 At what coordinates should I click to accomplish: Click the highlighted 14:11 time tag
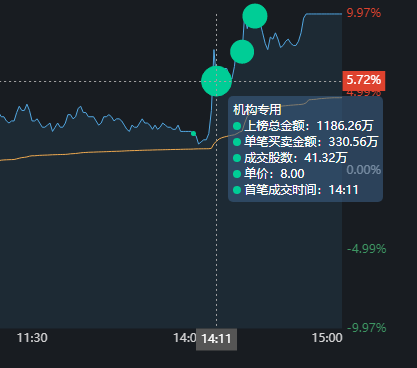pos(216,339)
